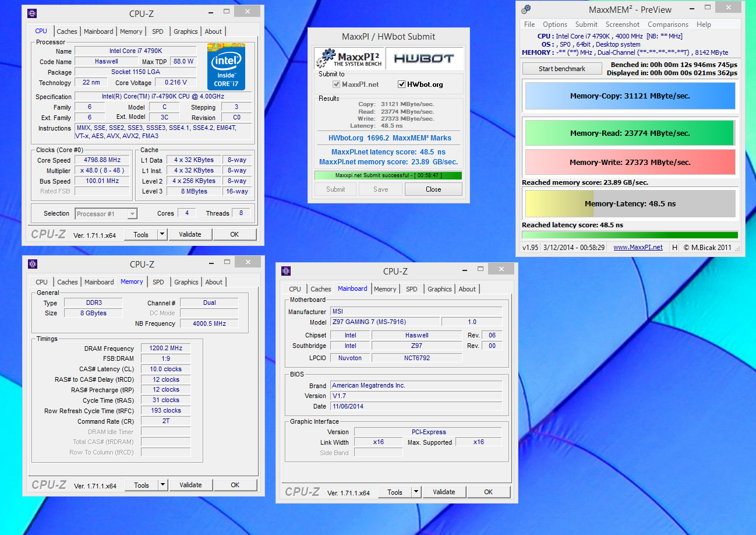Click OK in the Memory CPU-Z window
756x535 pixels.
[235, 485]
